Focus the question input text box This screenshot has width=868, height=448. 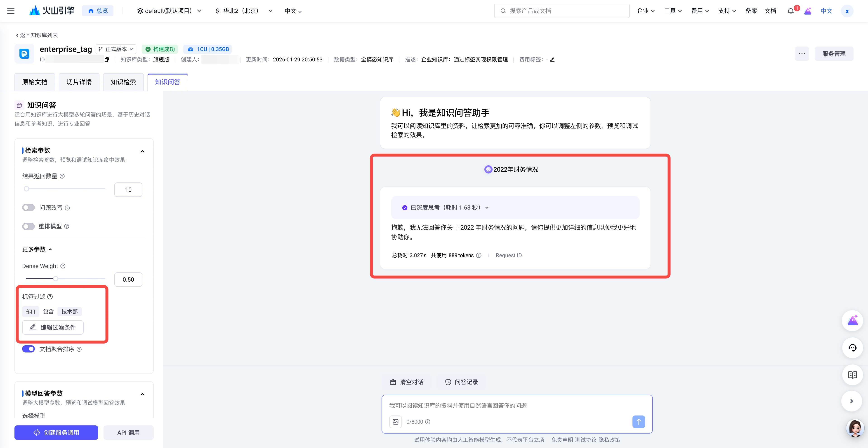[x=516, y=406]
